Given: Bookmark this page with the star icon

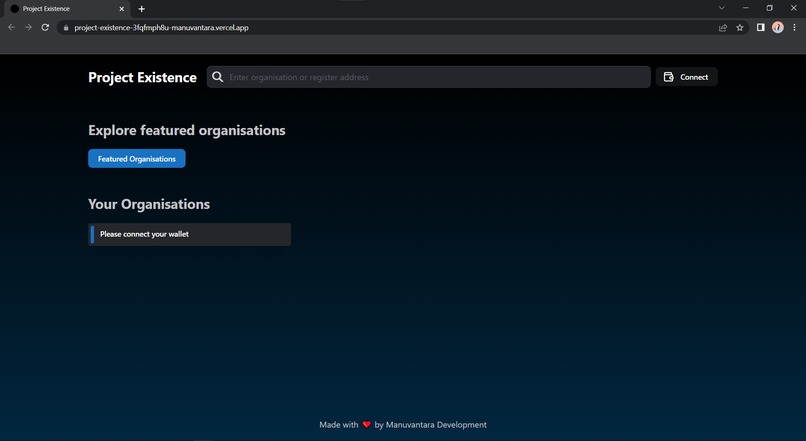Looking at the screenshot, I should [740, 28].
